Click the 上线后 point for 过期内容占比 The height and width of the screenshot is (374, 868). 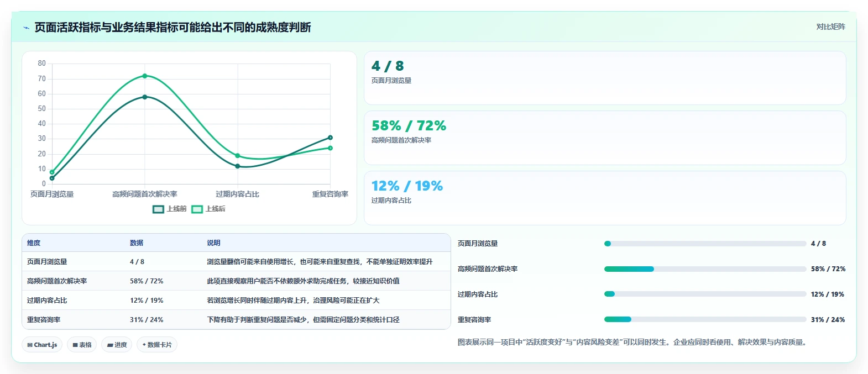(238, 156)
